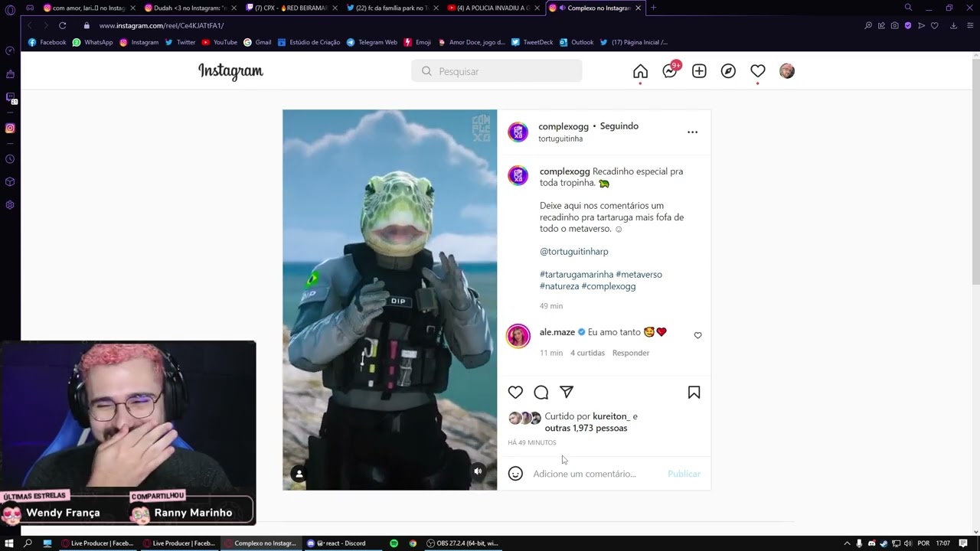Open hashtag #complexogg
The width and height of the screenshot is (980, 551).
coord(609,286)
